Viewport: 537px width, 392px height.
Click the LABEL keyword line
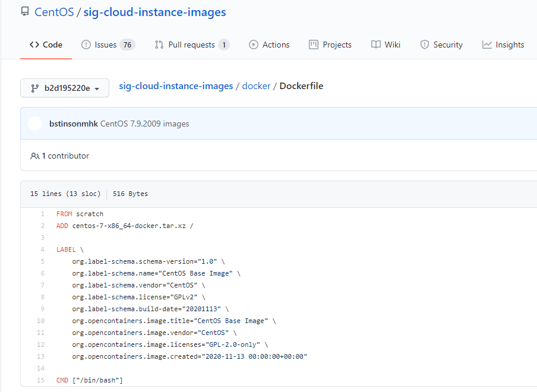(x=70, y=249)
